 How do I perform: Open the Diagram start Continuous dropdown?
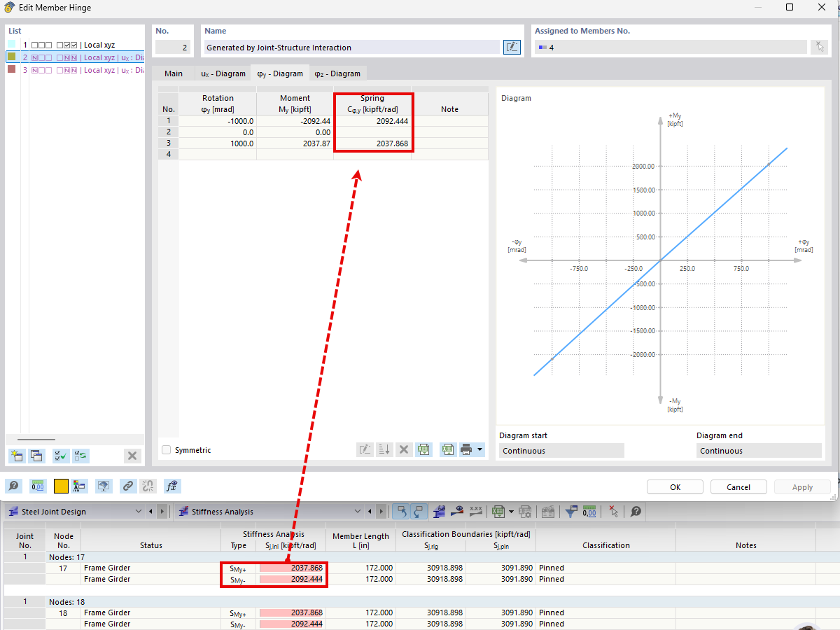coord(560,450)
